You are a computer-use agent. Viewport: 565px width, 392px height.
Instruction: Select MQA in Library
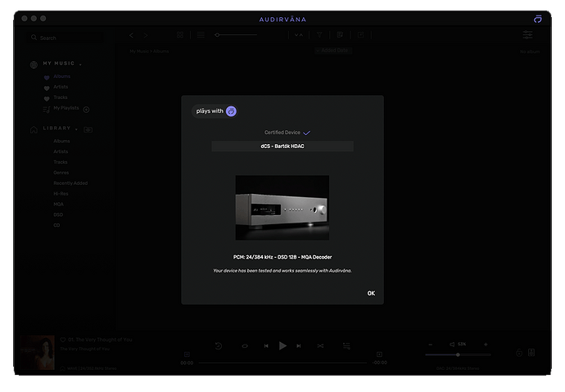(x=58, y=204)
